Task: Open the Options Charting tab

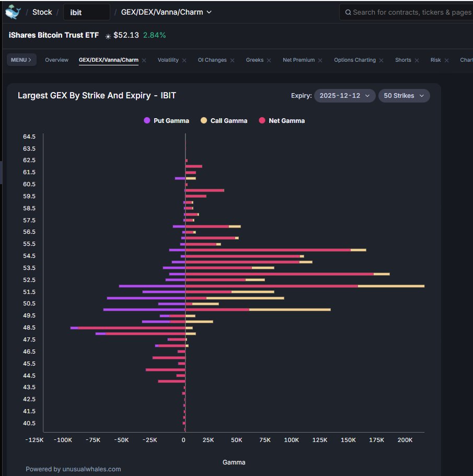Action: 355,60
